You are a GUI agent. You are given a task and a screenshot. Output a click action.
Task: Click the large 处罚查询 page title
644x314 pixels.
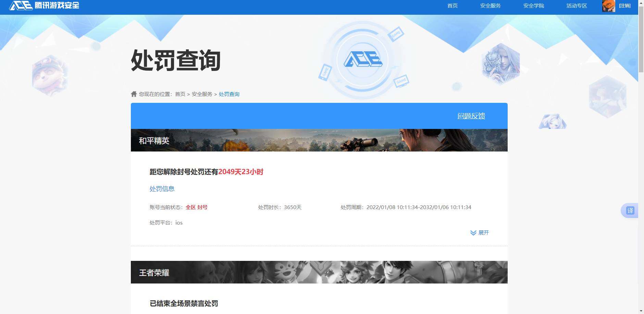coord(176,60)
